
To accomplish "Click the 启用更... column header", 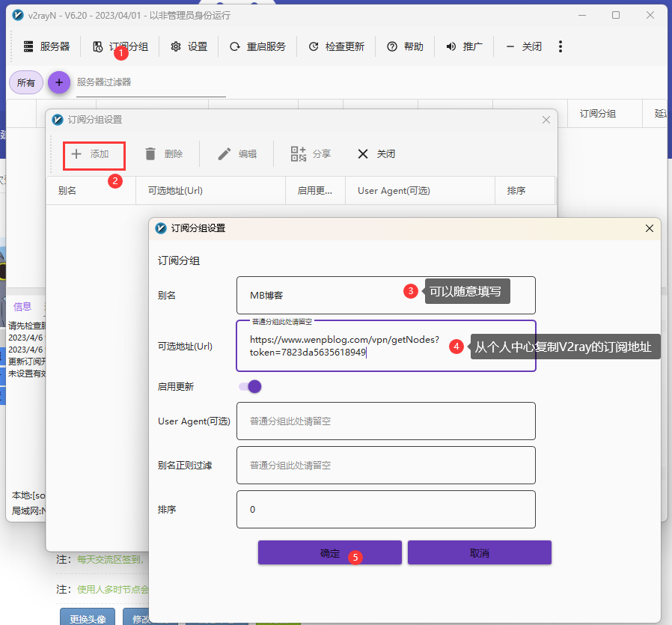I will click(316, 191).
